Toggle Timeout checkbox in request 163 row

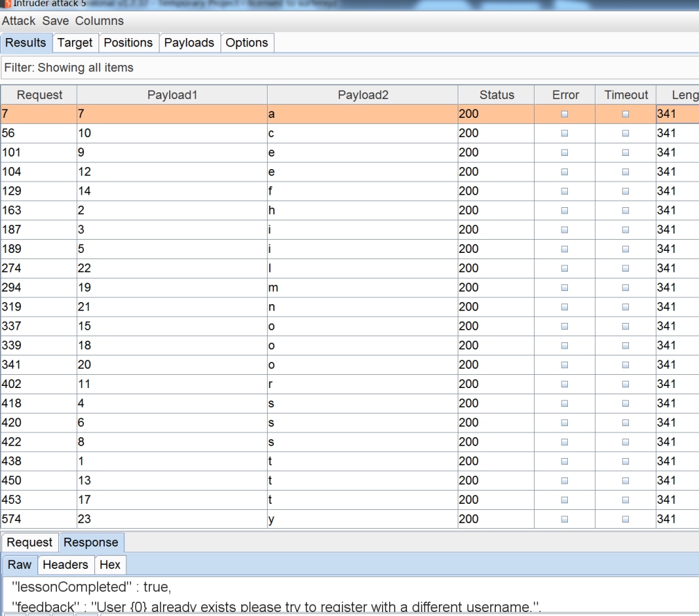(625, 210)
